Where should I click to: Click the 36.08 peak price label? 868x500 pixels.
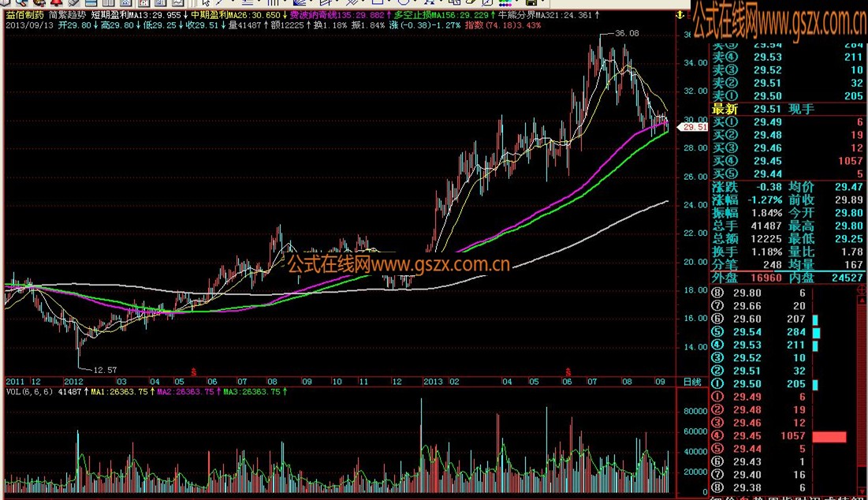click(x=627, y=33)
